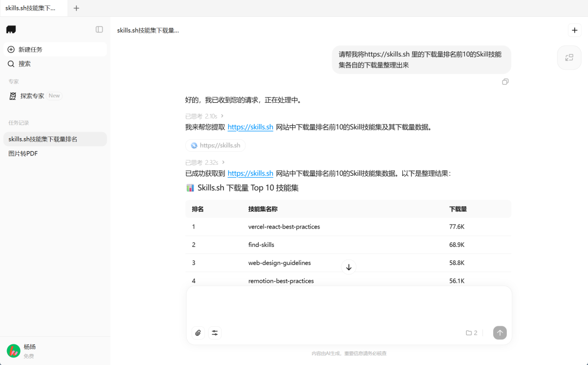
Task: Open 搜索 in the sidebar
Action: (x=24, y=64)
